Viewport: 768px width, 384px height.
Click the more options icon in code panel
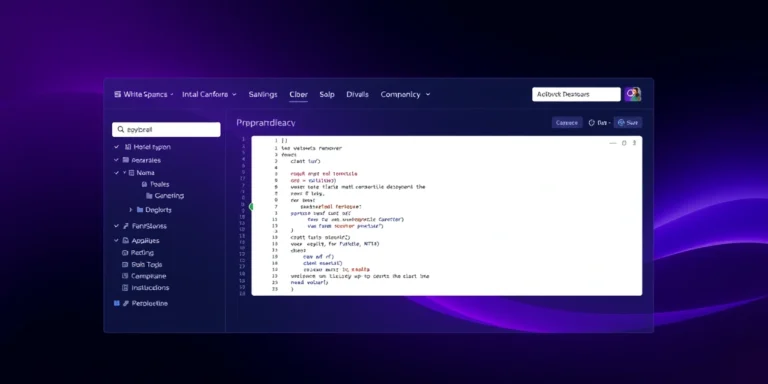coord(634,143)
